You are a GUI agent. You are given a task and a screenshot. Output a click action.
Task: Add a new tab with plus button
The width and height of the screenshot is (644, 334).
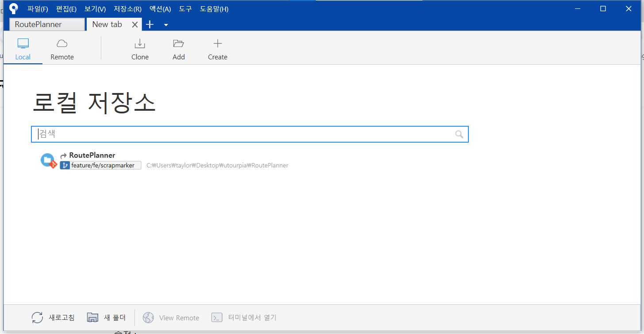click(x=150, y=25)
